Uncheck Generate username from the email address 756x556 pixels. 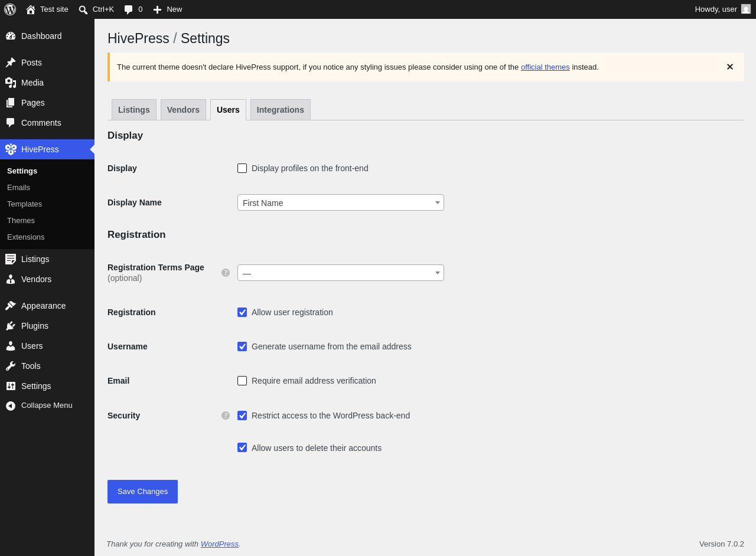(242, 346)
